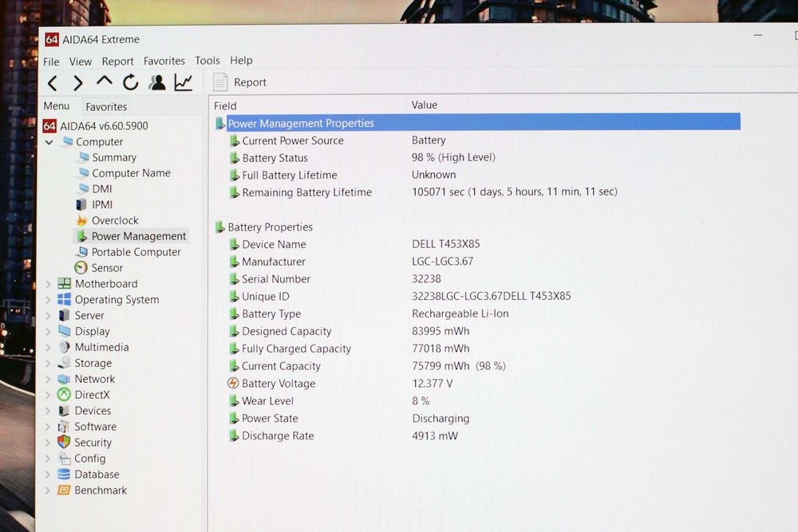Click the Storage drive icon
Image resolution: width=798 pixels, height=532 pixels.
point(64,363)
